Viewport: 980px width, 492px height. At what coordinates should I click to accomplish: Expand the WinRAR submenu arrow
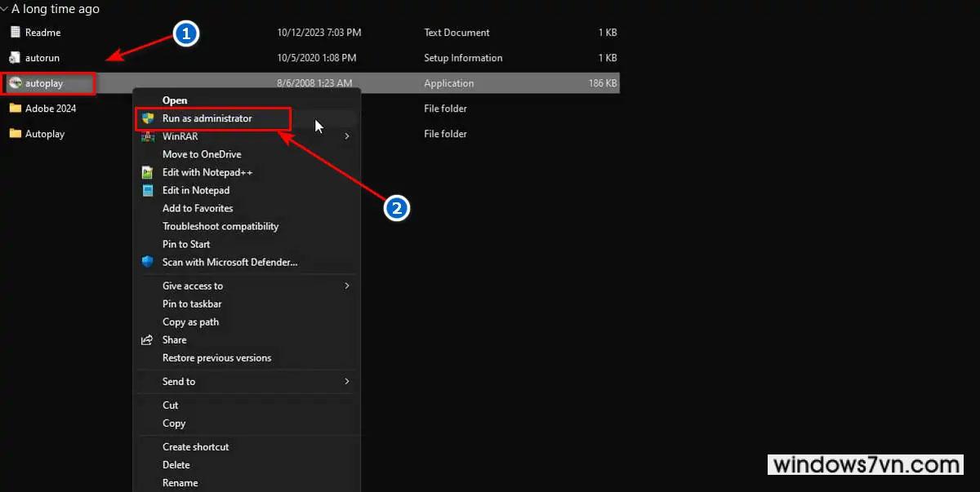point(347,136)
